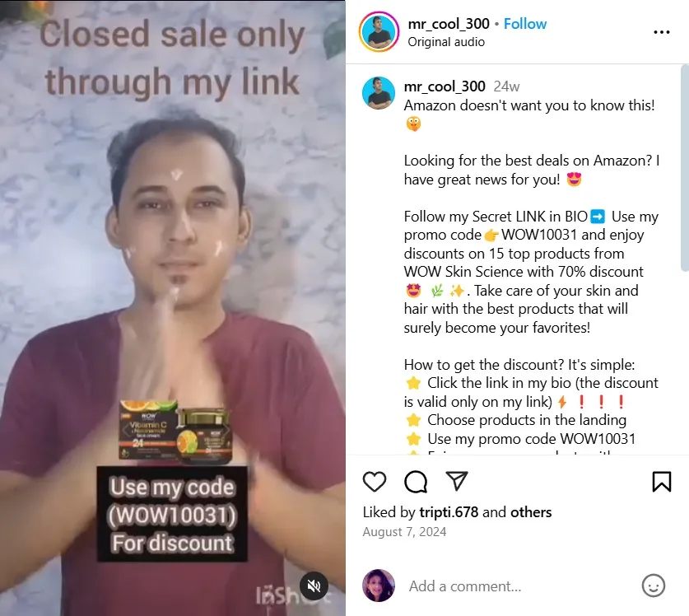The width and height of the screenshot is (689, 616).
Task: Like the post with heart icon
Action: coord(375,482)
